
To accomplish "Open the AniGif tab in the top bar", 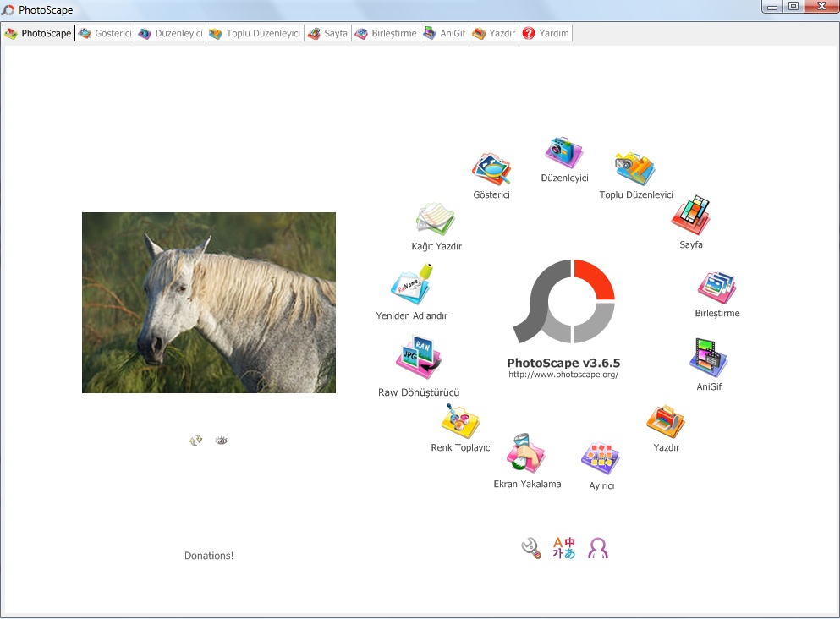I will [445, 33].
